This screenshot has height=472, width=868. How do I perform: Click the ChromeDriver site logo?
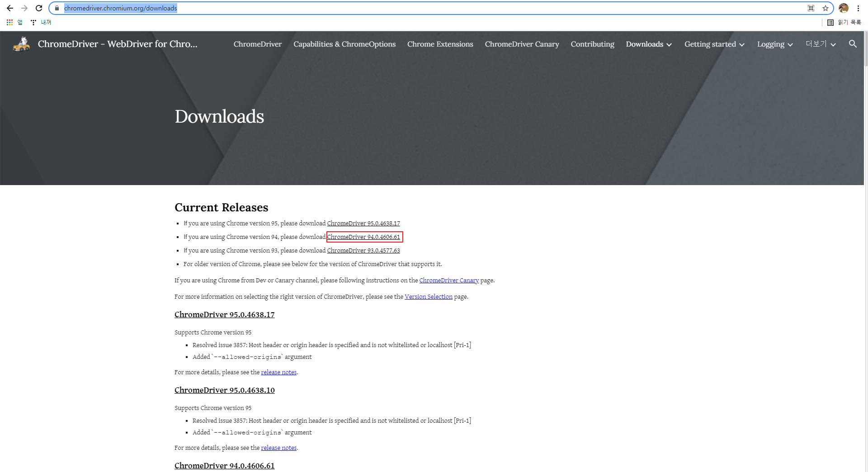point(21,44)
